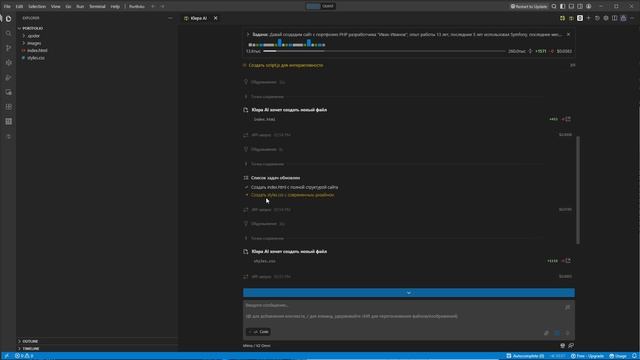
Task: Click the split editor icon
Action: tap(615, 18)
